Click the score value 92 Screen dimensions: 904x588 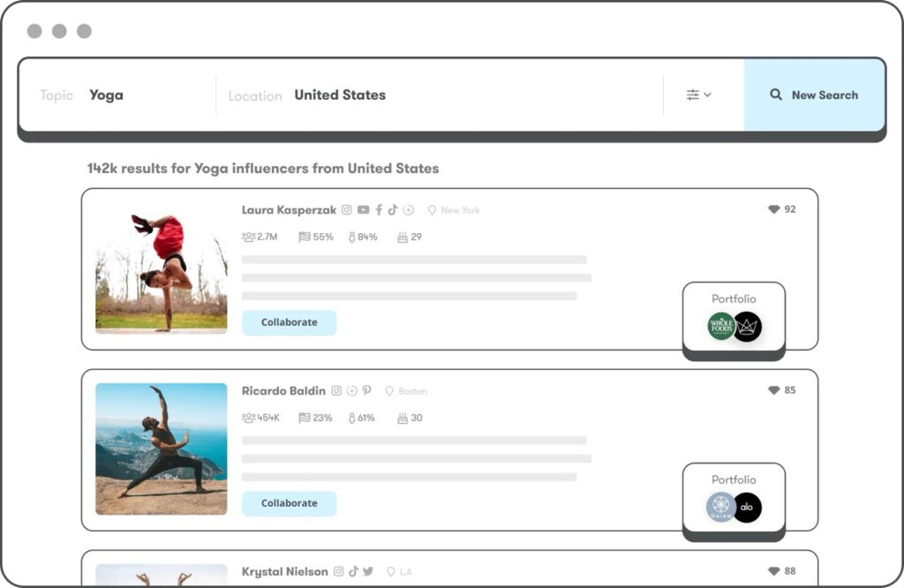pyautogui.click(x=790, y=209)
